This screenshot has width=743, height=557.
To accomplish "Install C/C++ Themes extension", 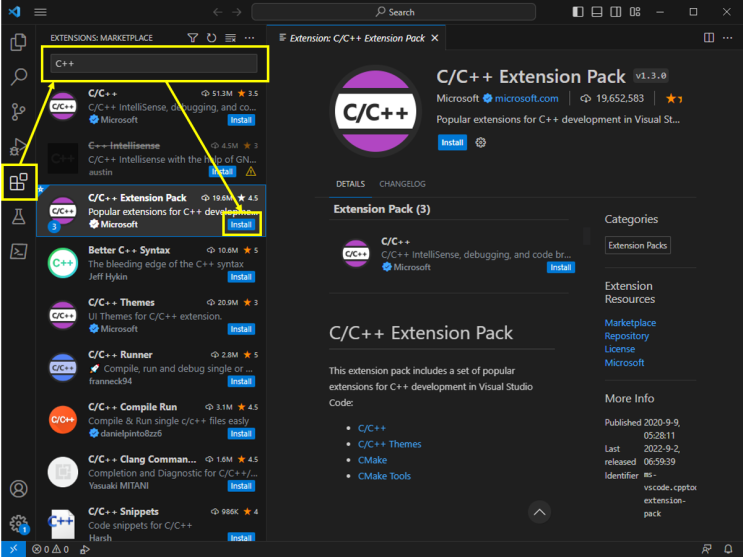I will (241, 329).
